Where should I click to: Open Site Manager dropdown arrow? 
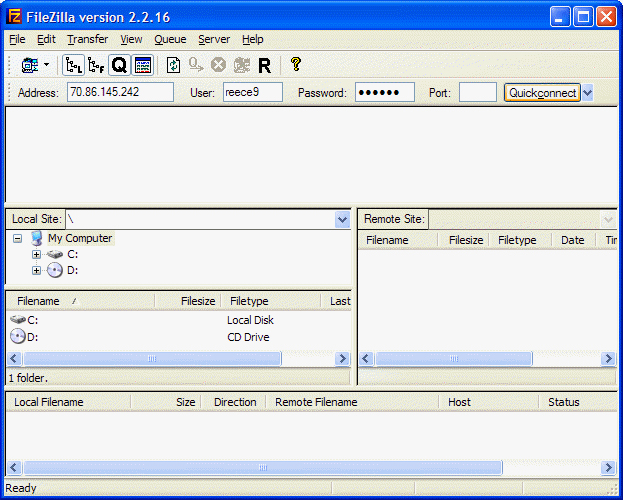pos(46,64)
